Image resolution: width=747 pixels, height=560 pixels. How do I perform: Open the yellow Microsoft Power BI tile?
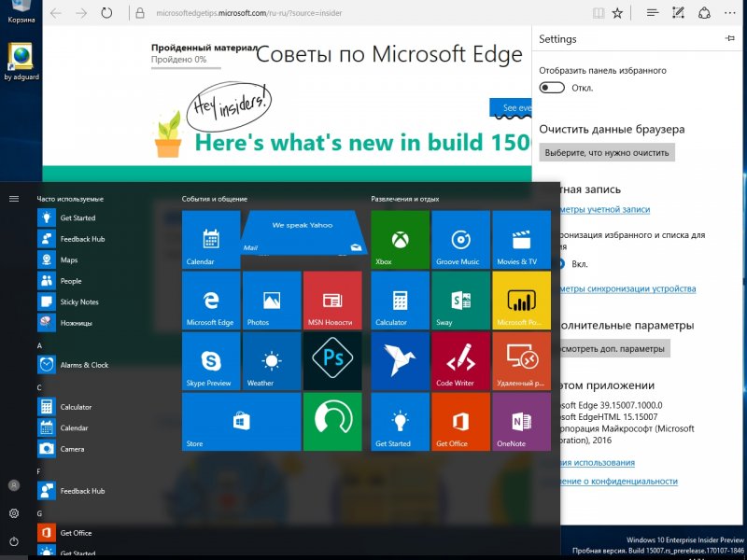(522, 301)
